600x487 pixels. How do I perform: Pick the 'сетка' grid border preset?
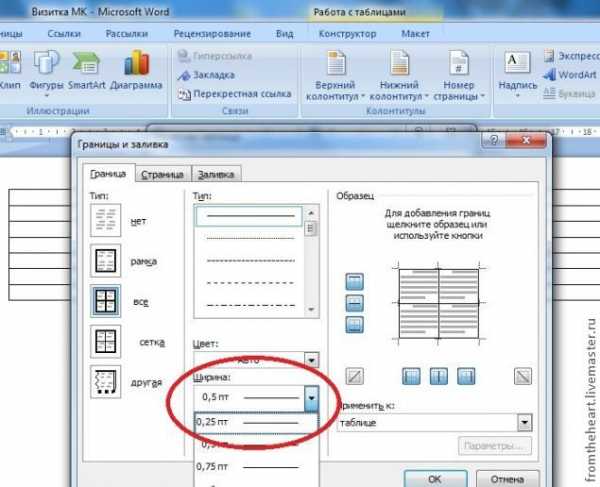tap(104, 341)
